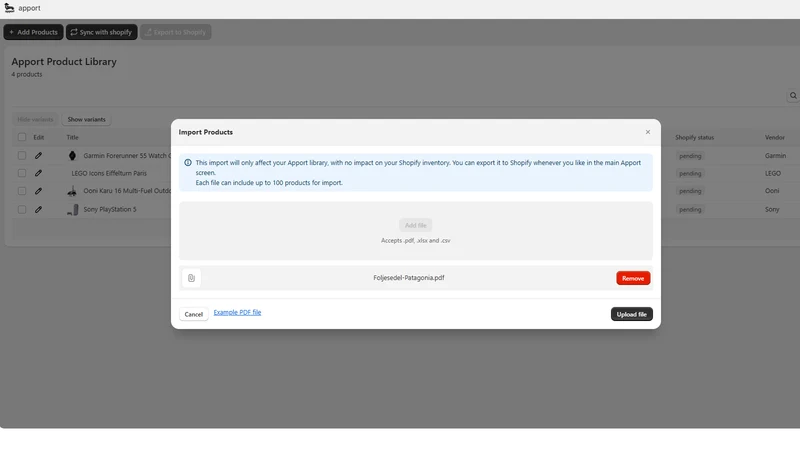
Task: Click the Ooni Karu oven product thumbnail
Action: point(72,191)
